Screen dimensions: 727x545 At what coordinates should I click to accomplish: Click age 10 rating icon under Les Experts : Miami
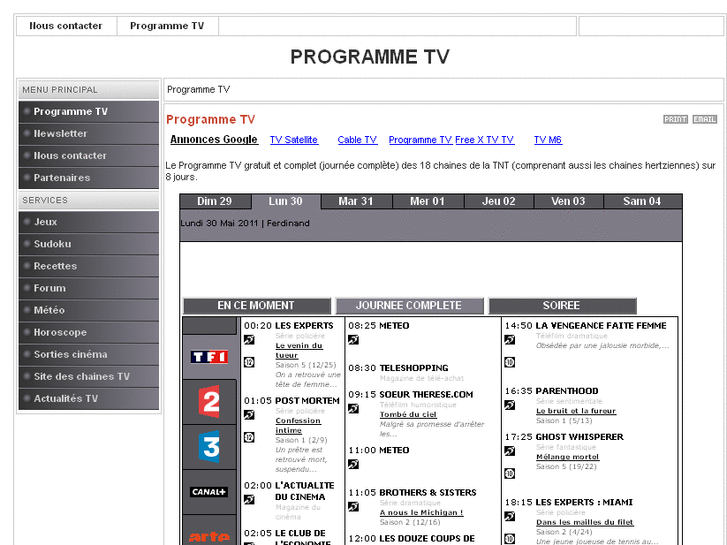tap(510, 539)
